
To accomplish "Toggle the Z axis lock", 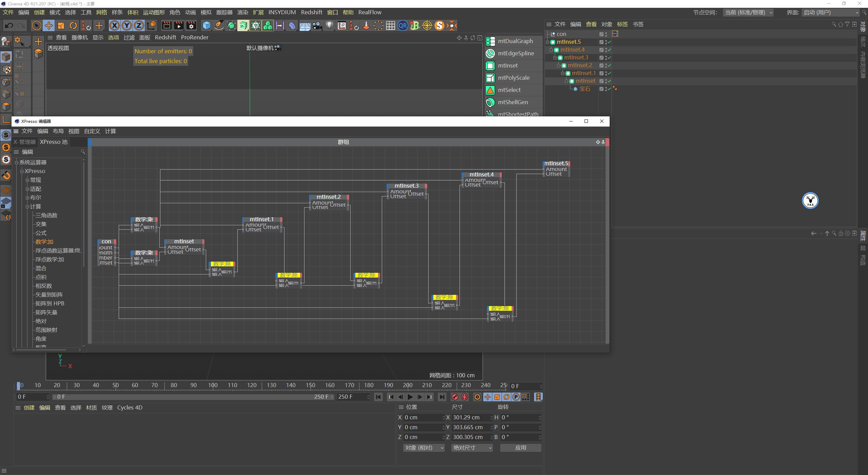I will tap(139, 25).
